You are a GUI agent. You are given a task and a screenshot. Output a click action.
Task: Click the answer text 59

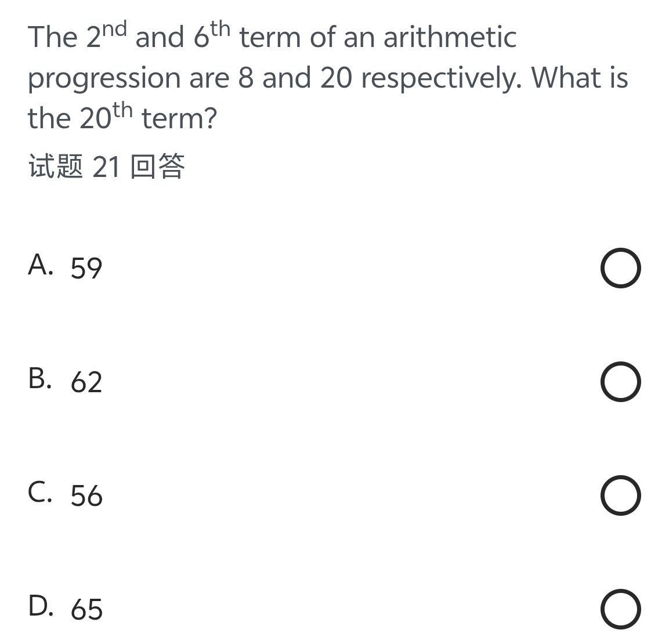86,268
